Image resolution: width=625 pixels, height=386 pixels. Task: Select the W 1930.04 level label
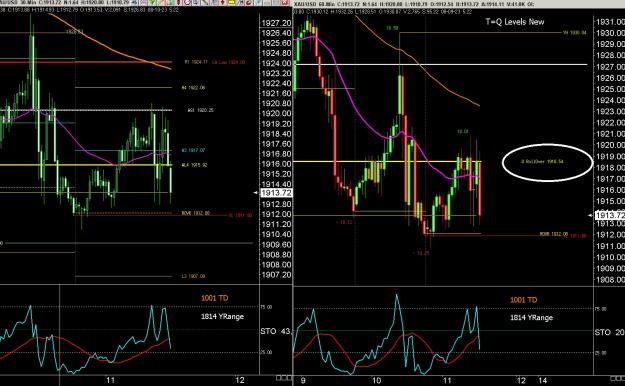coord(575,33)
